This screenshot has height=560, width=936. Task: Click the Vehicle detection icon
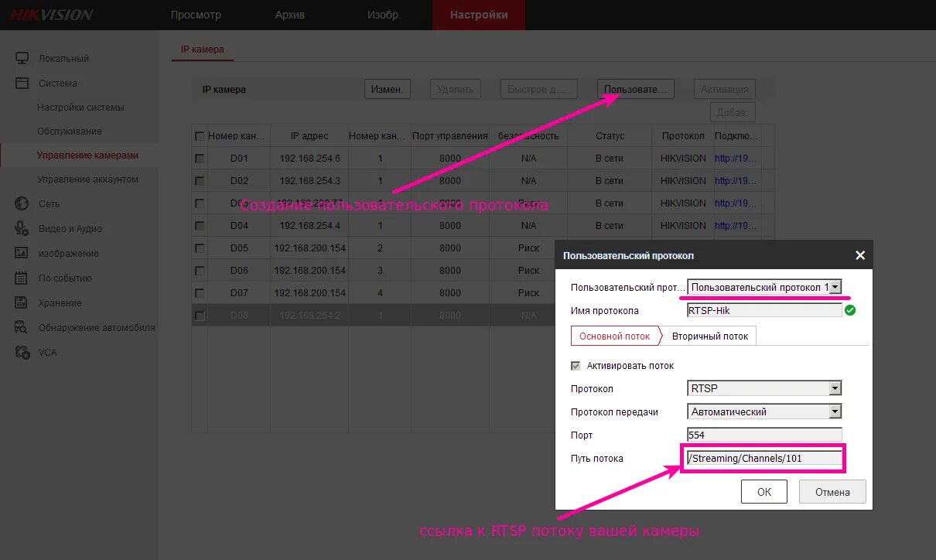pos(22,327)
